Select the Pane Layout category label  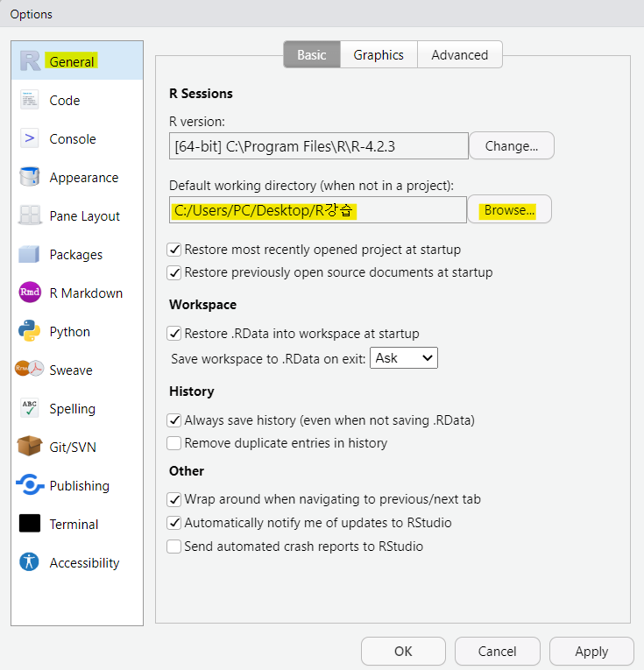85,216
